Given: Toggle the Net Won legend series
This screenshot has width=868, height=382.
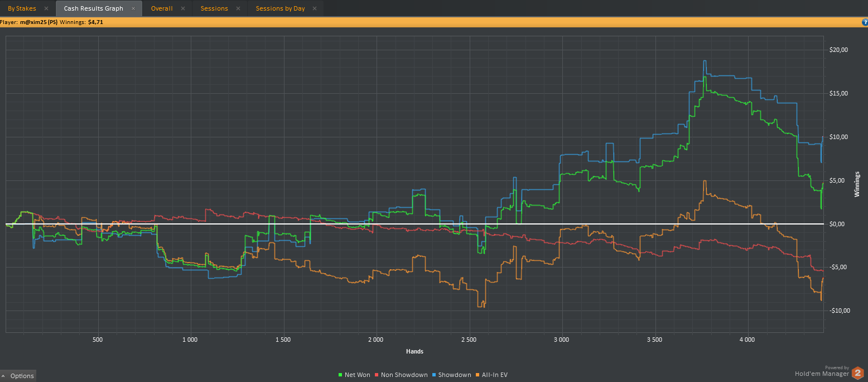Looking at the screenshot, I should point(354,375).
